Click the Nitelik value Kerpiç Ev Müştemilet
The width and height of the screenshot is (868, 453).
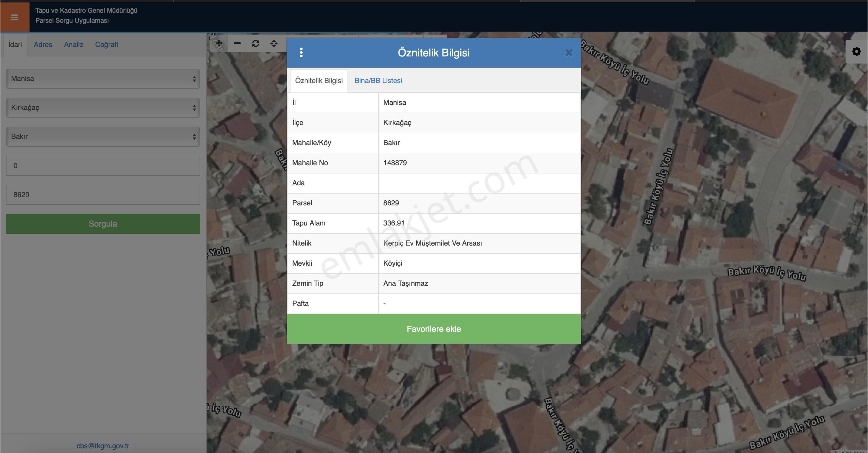432,243
